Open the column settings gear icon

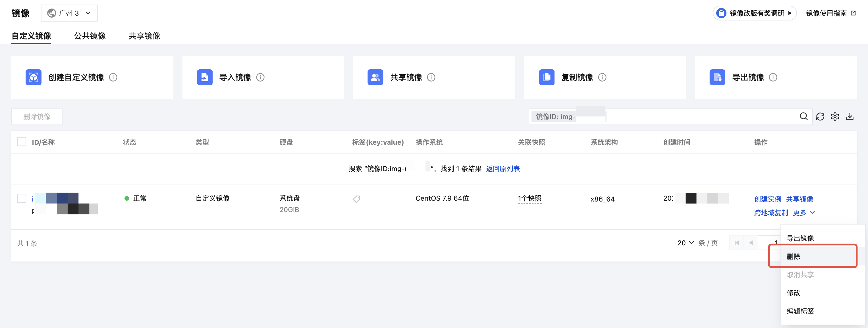tap(835, 116)
